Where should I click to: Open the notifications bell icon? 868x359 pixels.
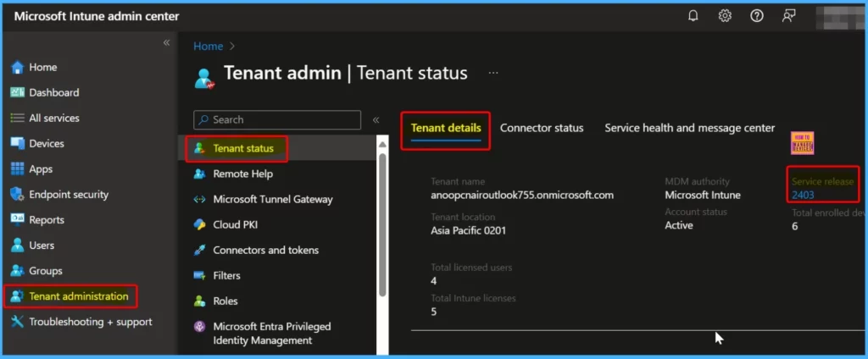(x=693, y=16)
